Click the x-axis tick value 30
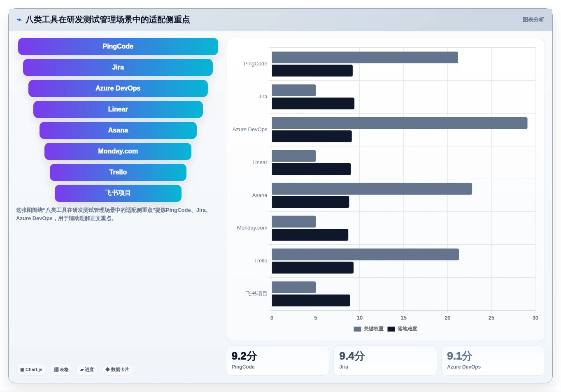 (x=535, y=318)
